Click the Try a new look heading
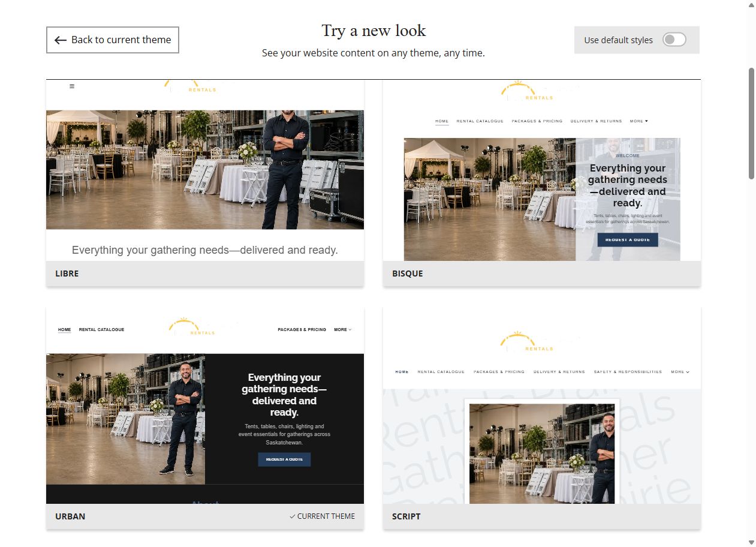 (x=374, y=31)
